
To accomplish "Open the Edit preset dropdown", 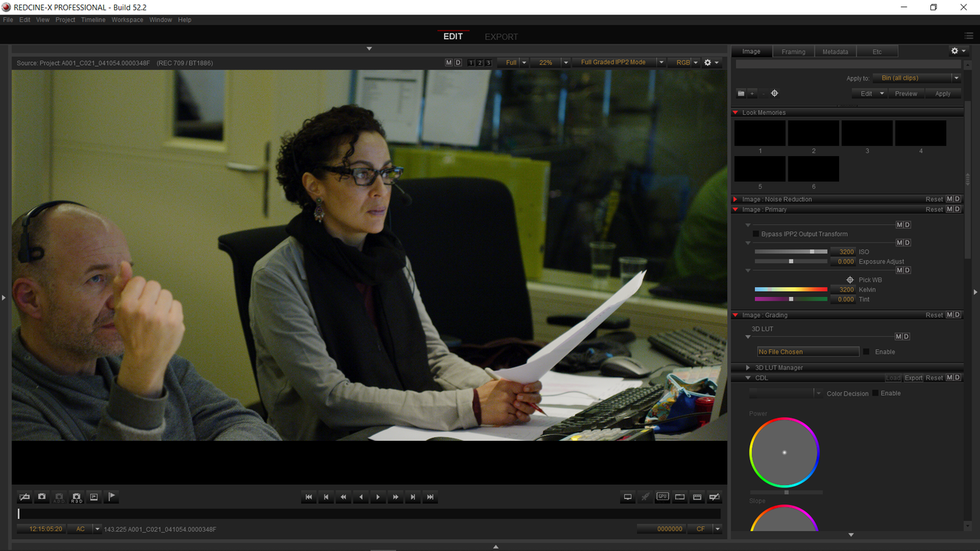I will tap(871, 93).
